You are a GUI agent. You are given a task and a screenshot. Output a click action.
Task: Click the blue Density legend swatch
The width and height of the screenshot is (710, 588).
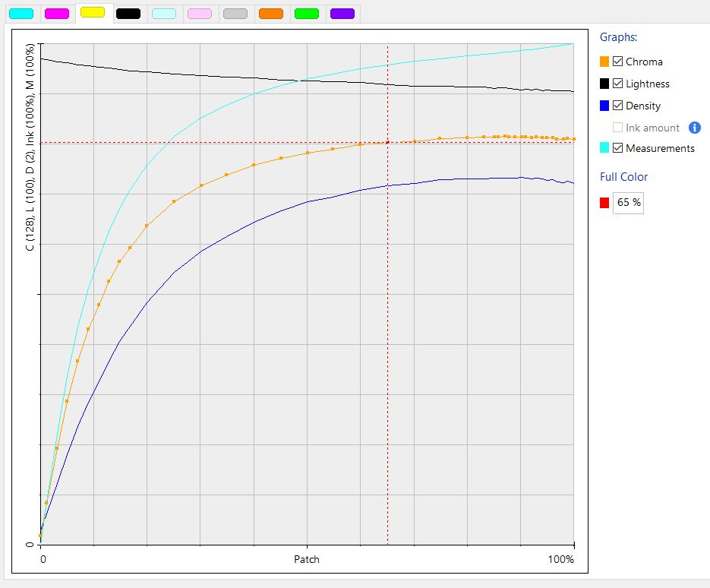point(604,106)
